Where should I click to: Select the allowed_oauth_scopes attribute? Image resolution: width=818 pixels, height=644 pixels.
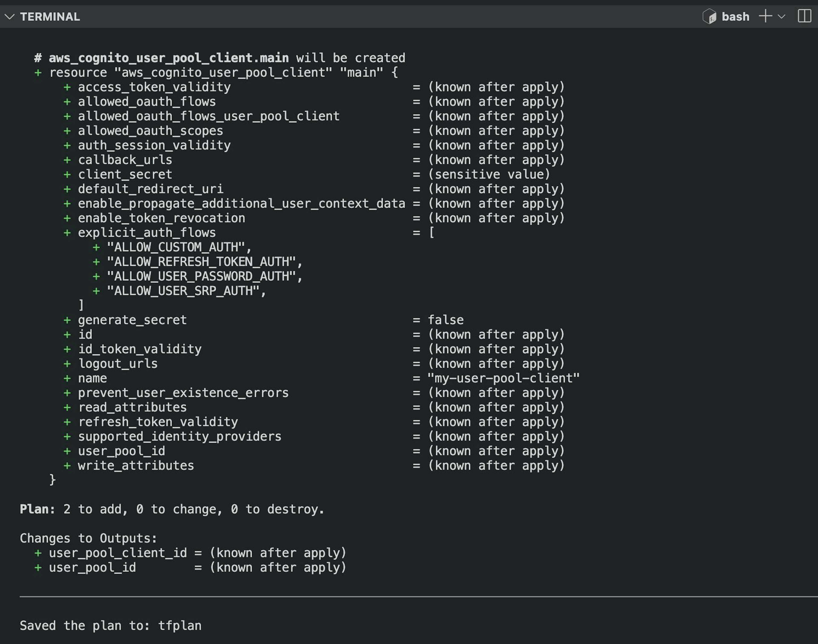[x=150, y=131]
